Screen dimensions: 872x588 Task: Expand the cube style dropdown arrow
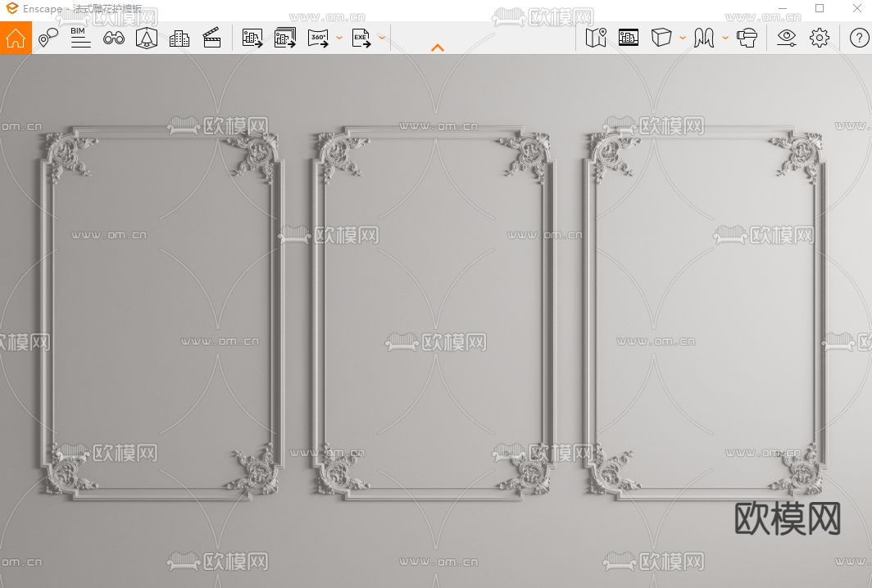(x=683, y=38)
